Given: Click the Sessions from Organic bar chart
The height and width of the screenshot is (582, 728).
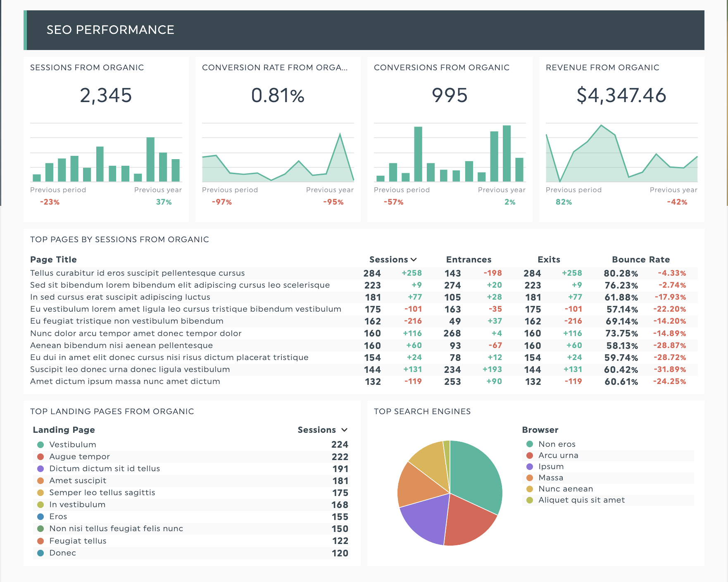Looking at the screenshot, I should click(106, 153).
